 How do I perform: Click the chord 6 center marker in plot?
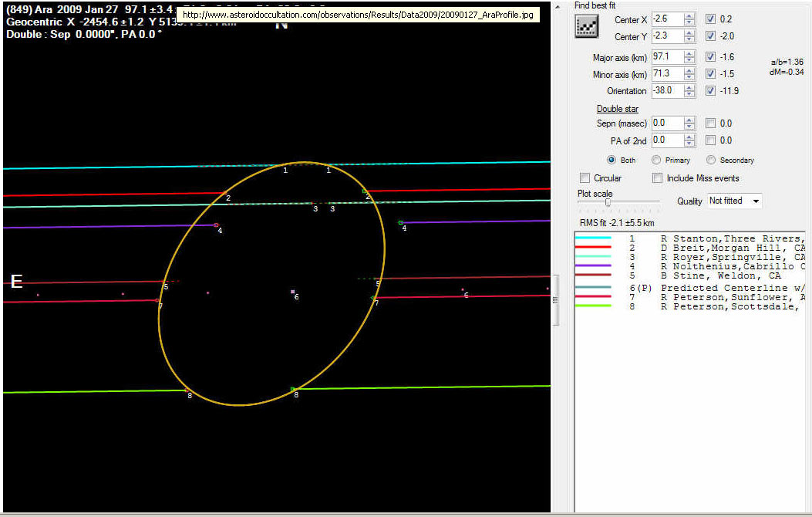(292, 292)
